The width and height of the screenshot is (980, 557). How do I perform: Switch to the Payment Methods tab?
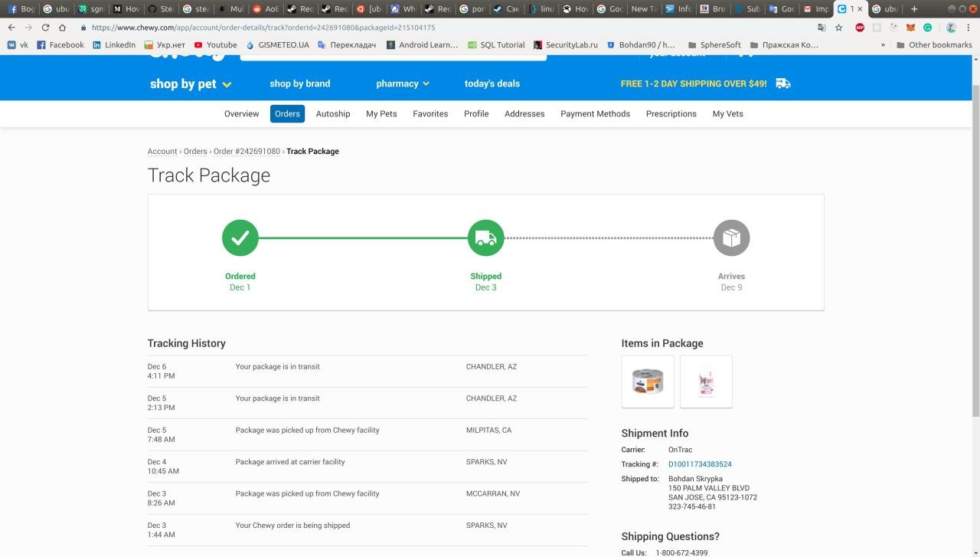pos(595,113)
